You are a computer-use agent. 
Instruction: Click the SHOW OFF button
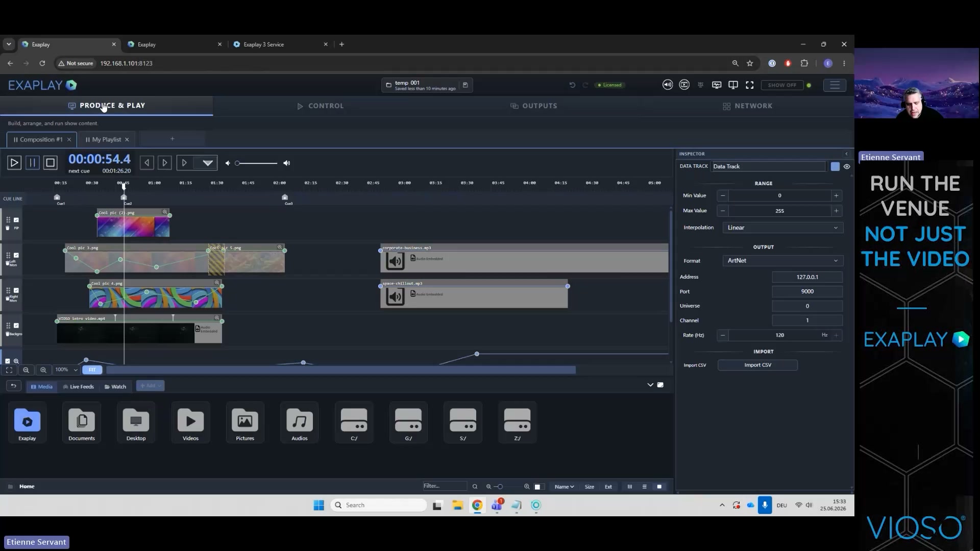point(782,85)
